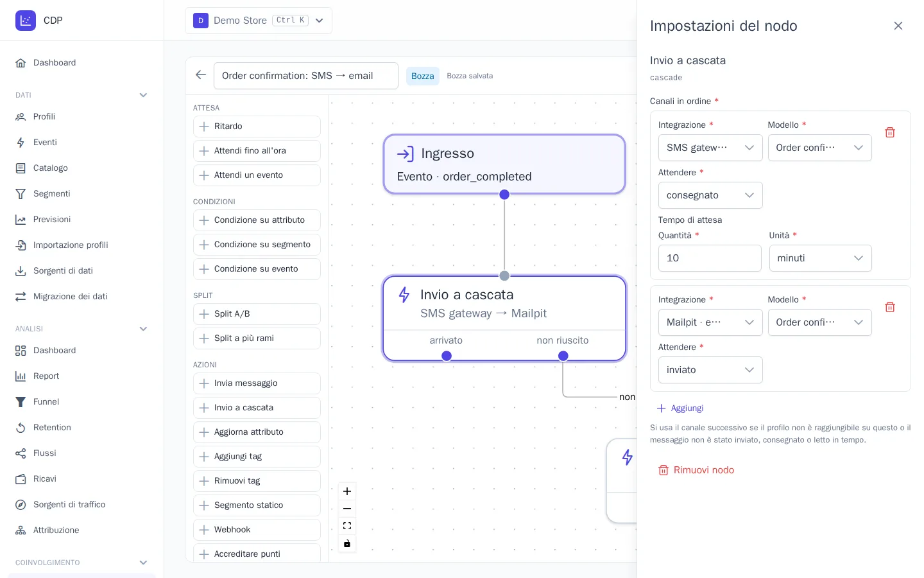The width and height of the screenshot is (924, 578).
Task: Open the minuti unit dropdown
Action: pyautogui.click(x=820, y=258)
